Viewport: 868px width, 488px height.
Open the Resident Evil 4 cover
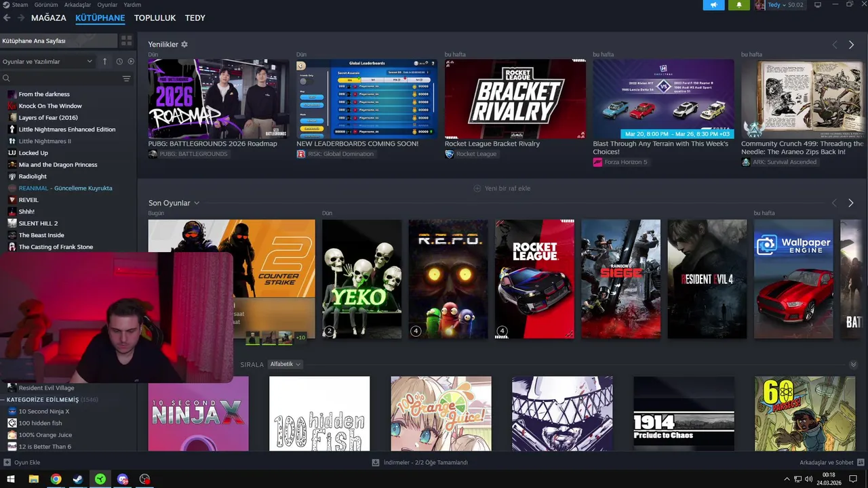tap(707, 279)
